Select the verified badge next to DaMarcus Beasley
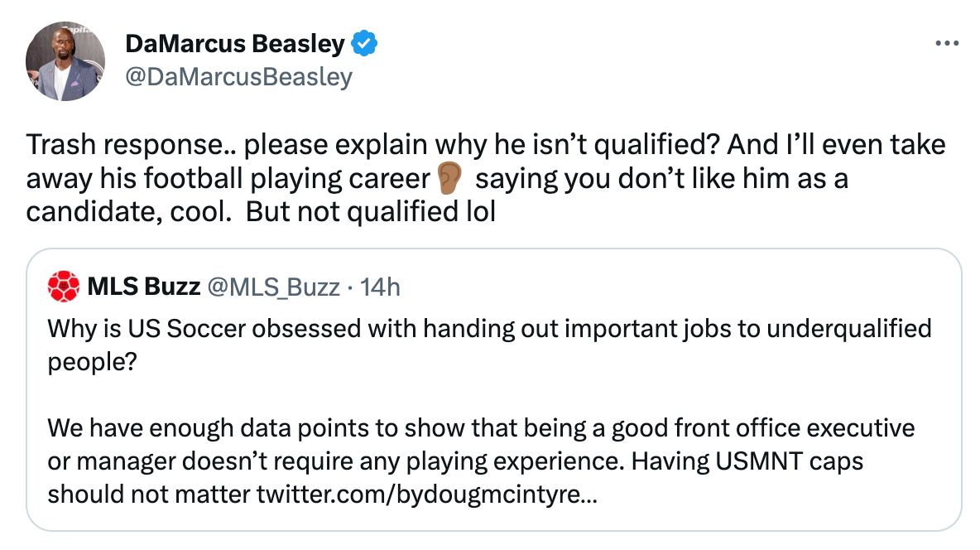Viewport: 980px width, 550px height. pos(363,45)
